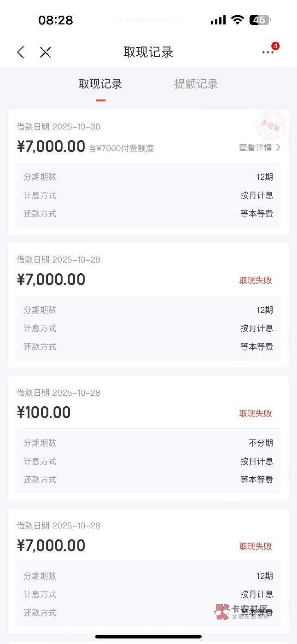Tap 取现失败 on the 2025-10-29 record

(x=256, y=280)
